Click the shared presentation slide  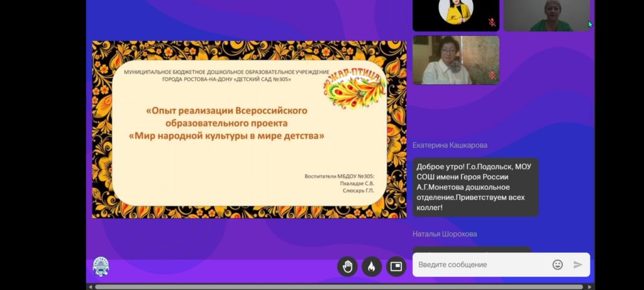coord(249,130)
